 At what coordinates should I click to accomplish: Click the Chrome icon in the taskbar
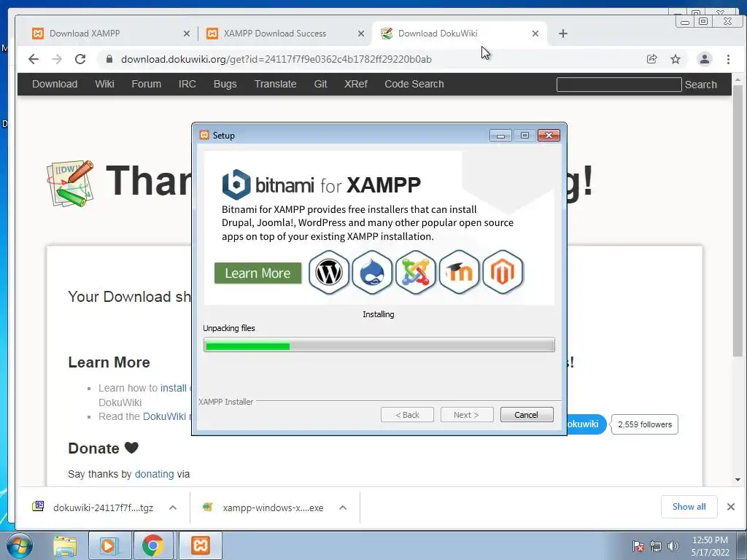click(x=152, y=545)
